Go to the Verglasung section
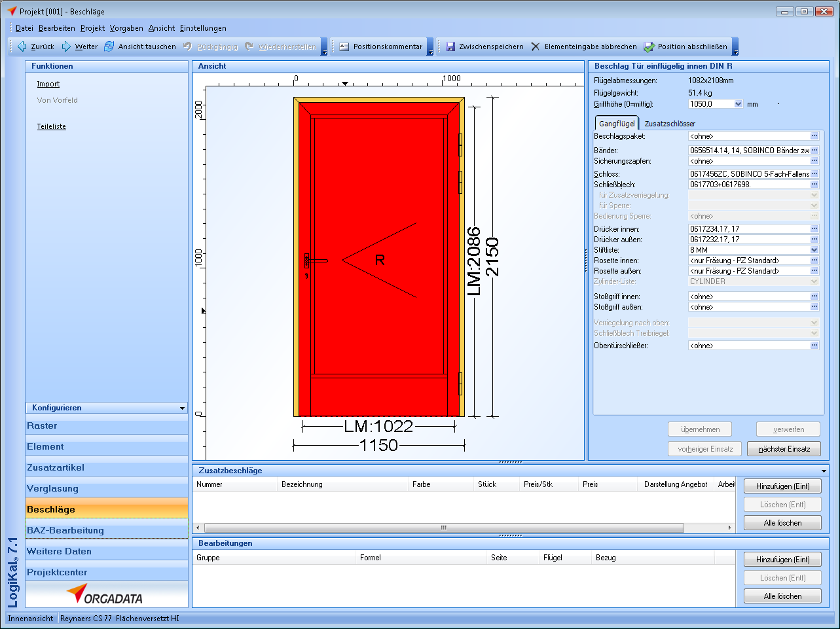 click(107, 489)
